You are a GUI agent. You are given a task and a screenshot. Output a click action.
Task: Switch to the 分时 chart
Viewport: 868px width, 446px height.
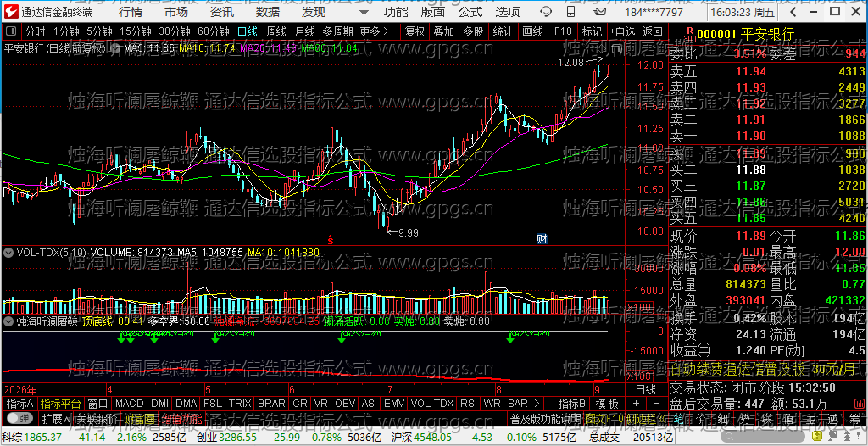[x=35, y=31]
